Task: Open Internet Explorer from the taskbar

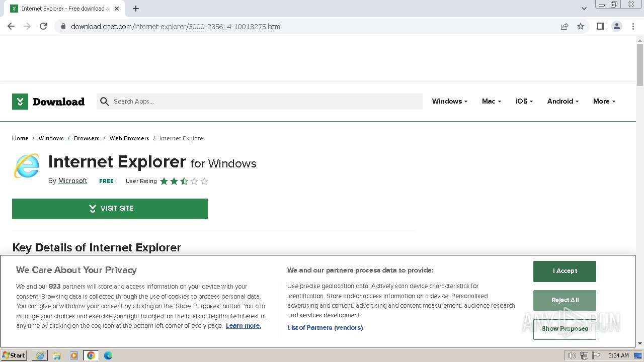Action: pos(40,355)
